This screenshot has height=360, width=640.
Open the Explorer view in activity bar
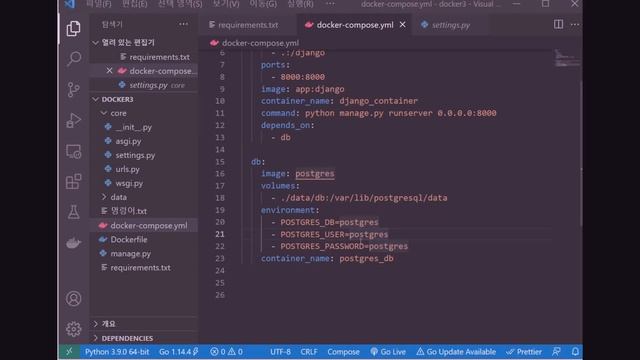tap(73, 29)
